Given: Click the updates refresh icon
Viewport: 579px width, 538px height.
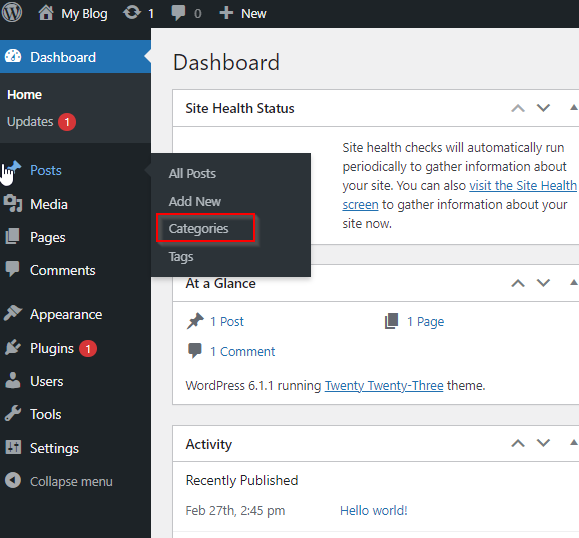Looking at the screenshot, I should (132, 13).
